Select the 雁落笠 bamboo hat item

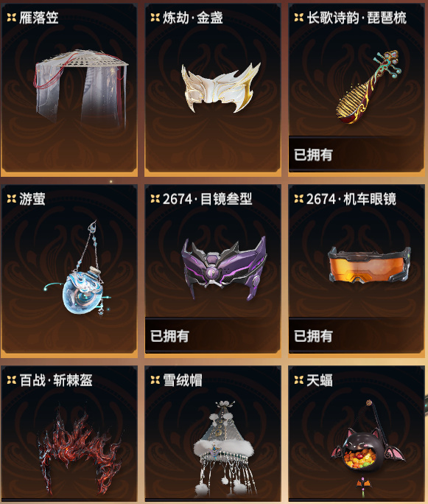point(80,88)
